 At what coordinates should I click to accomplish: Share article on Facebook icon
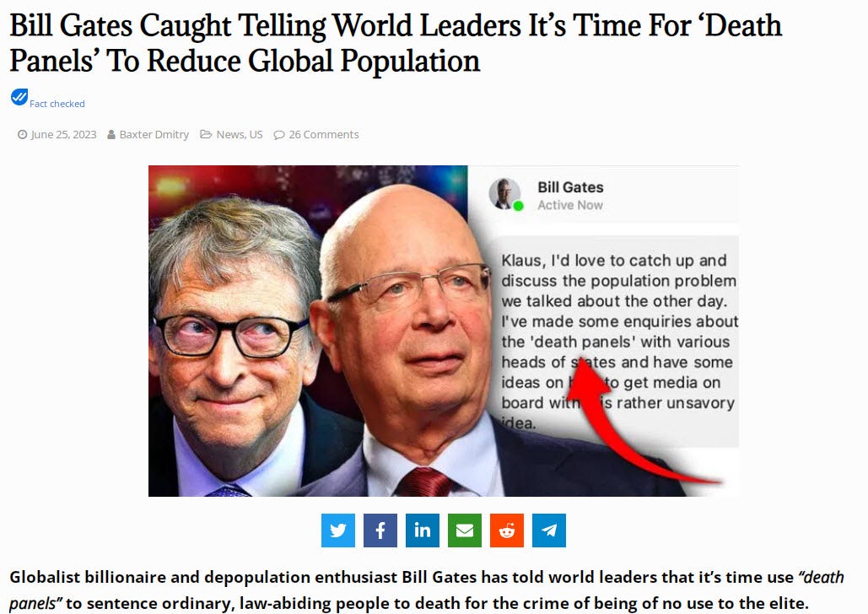(x=380, y=531)
